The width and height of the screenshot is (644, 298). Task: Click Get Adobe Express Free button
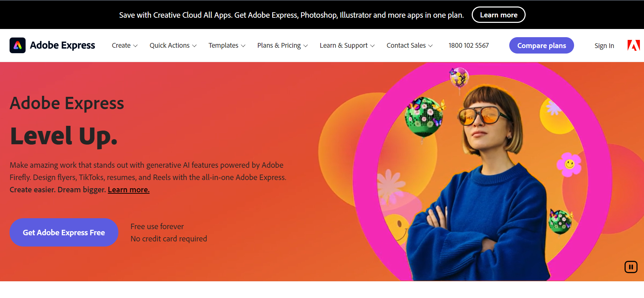pos(64,233)
